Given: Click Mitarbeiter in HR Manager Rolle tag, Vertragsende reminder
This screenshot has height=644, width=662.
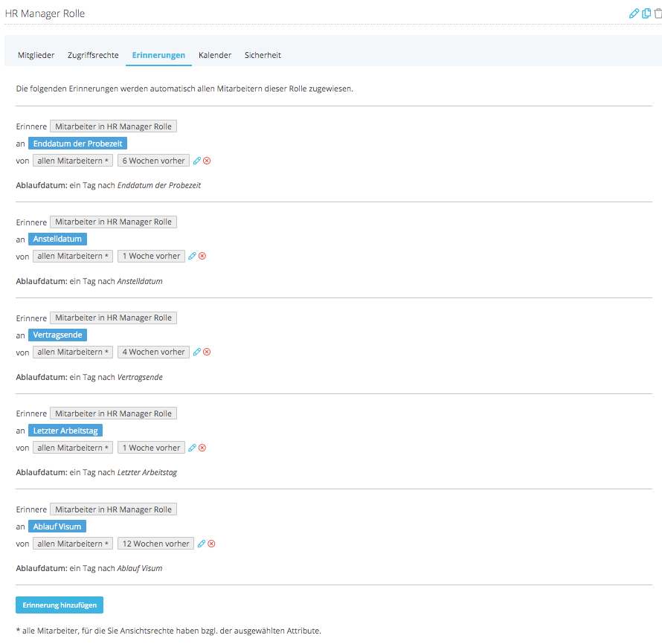Looking at the screenshot, I should [x=113, y=318].
